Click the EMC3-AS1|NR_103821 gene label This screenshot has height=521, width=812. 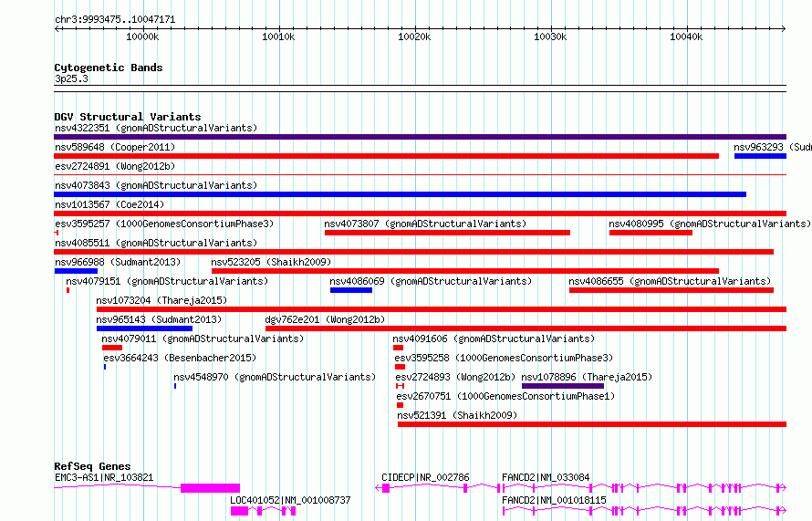click(104, 477)
